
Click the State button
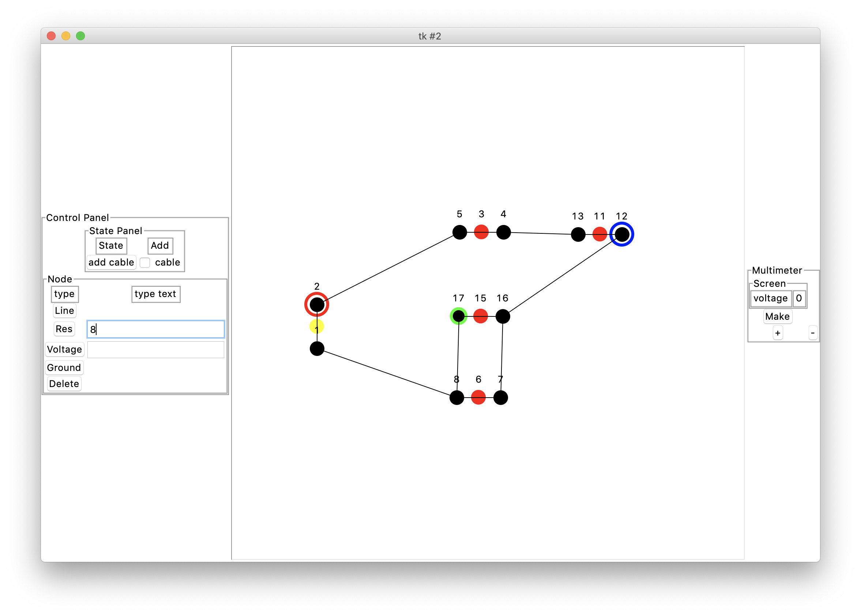click(x=111, y=246)
